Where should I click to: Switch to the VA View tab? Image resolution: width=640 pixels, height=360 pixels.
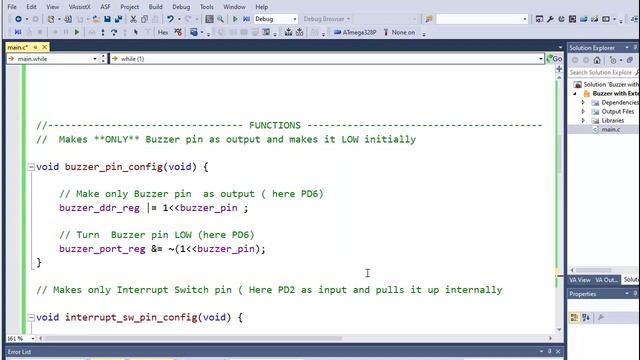(x=580, y=280)
